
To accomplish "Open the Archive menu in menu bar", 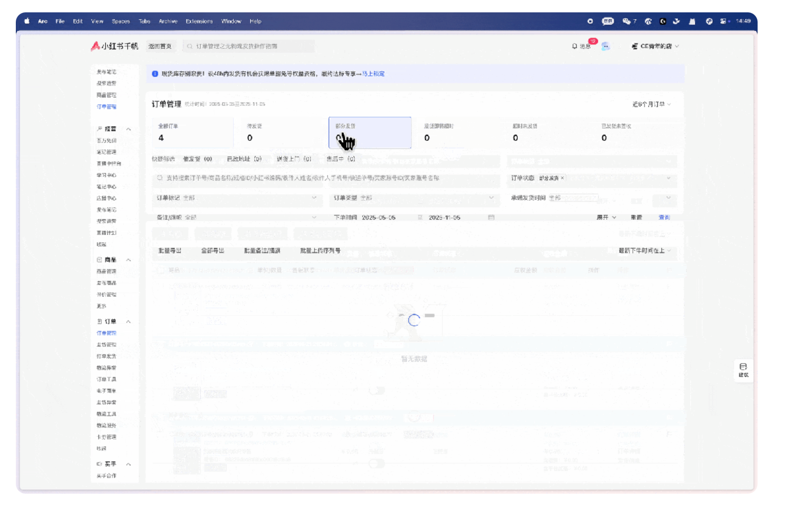I will point(168,21).
